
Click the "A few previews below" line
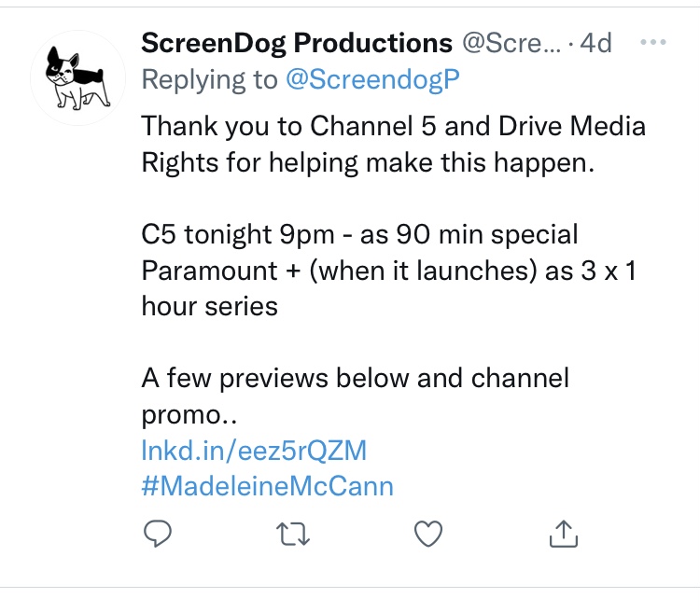click(x=355, y=378)
